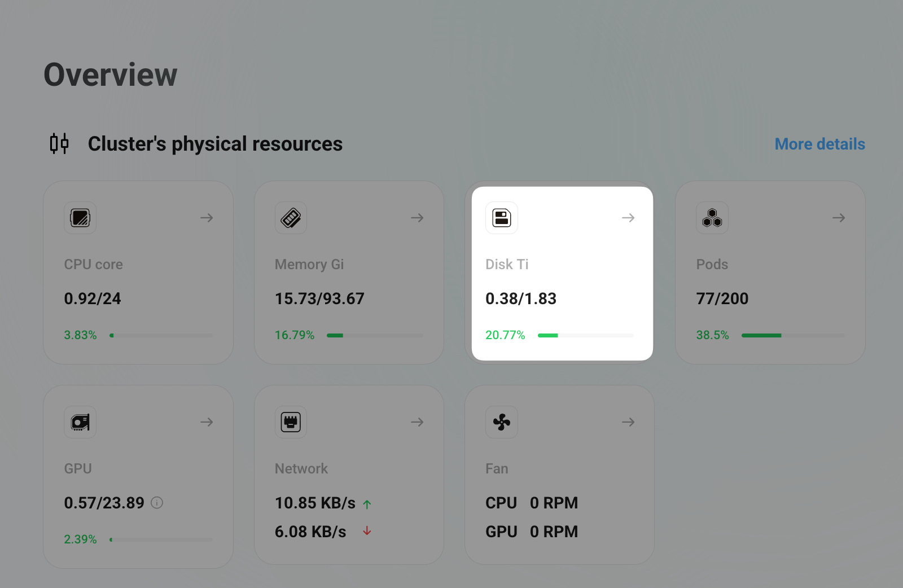
Task: Open GPU details via the arrow
Action: 207,422
